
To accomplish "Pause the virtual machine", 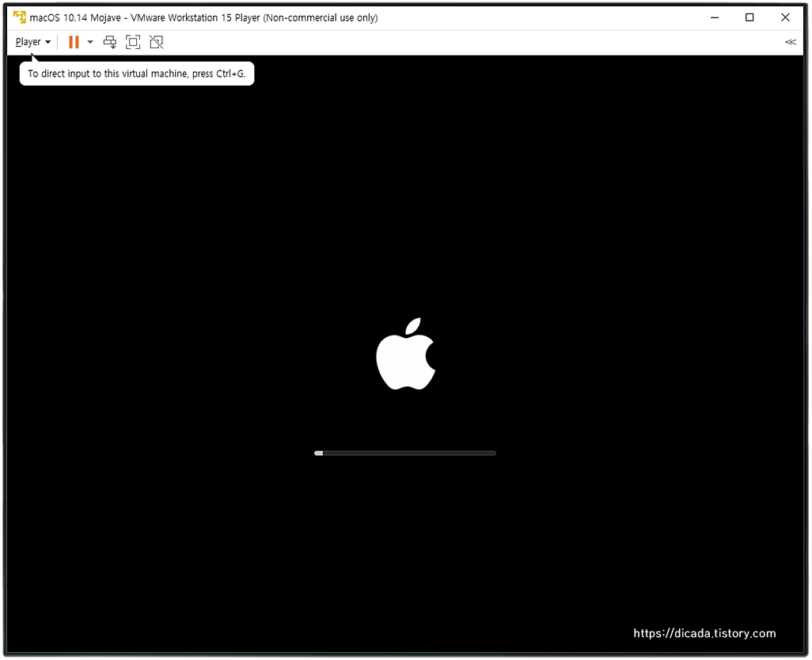I will click(74, 42).
